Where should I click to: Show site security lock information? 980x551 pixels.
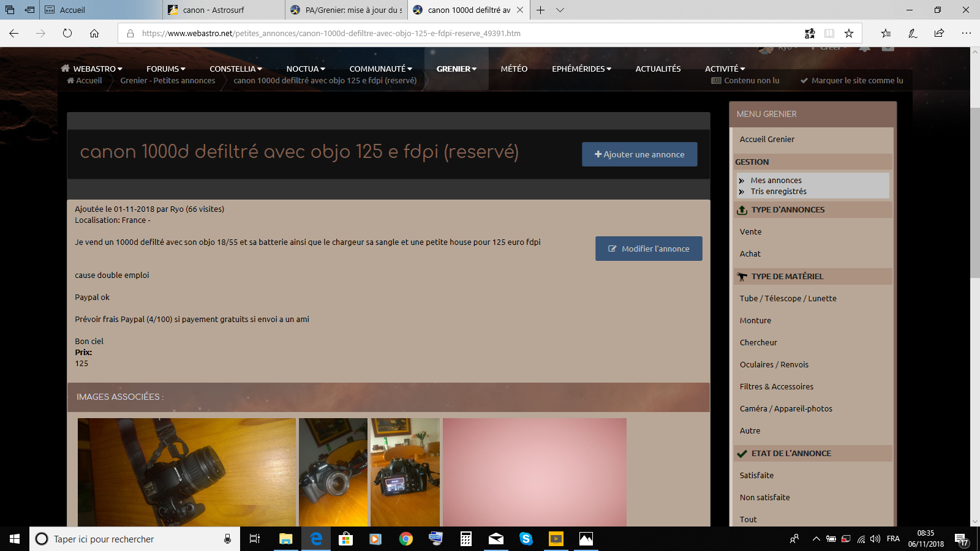(x=130, y=34)
